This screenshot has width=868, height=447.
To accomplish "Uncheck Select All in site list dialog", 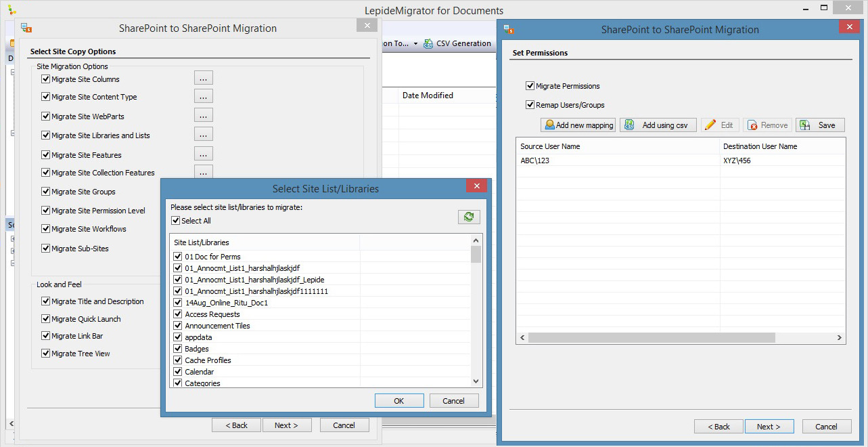I will 176,220.
